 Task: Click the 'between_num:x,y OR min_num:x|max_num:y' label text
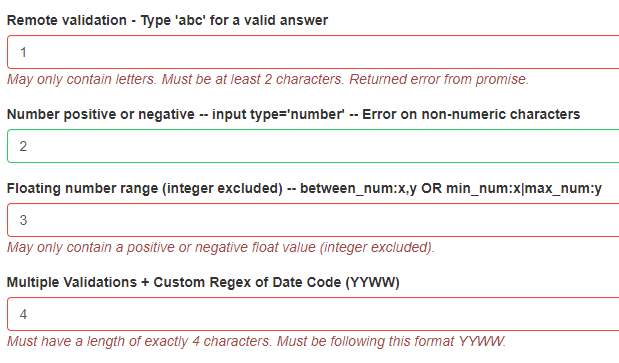(451, 188)
